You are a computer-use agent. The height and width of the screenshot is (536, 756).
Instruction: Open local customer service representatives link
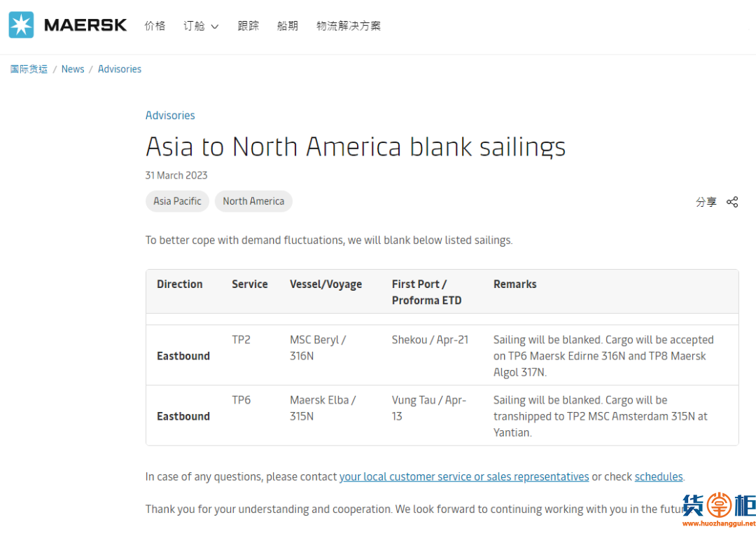click(x=463, y=476)
